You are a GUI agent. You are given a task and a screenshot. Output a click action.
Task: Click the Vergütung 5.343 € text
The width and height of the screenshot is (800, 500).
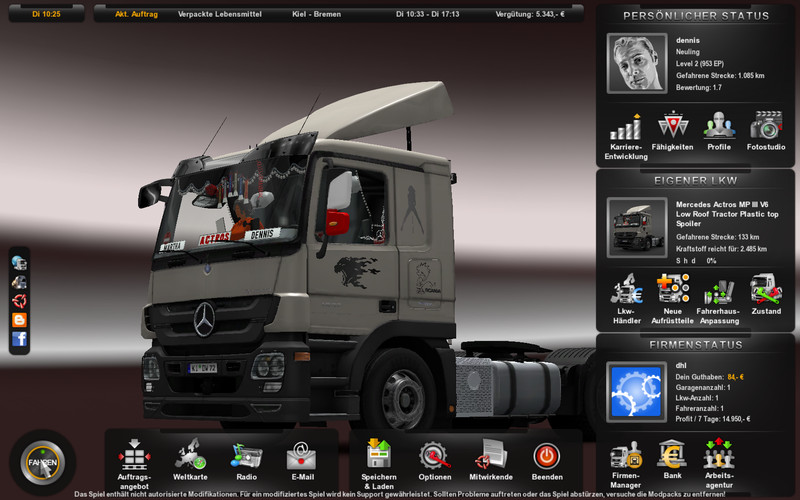click(530, 14)
